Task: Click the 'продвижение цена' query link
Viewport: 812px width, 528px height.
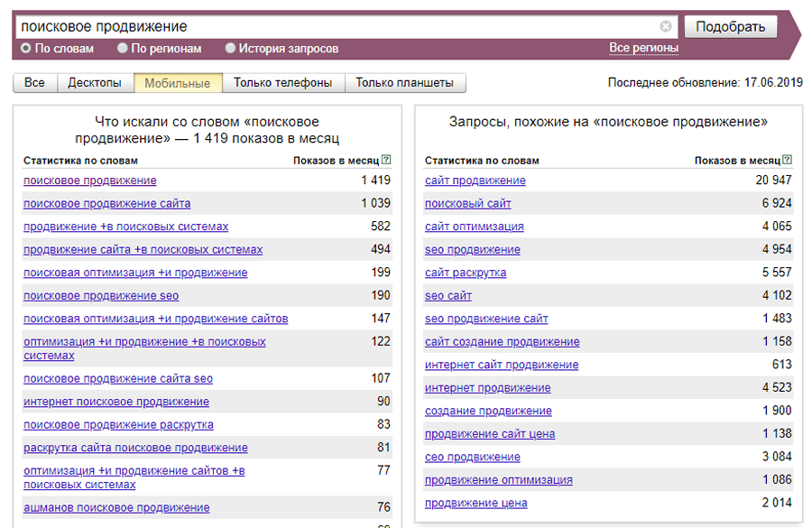Action: pos(475,503)
